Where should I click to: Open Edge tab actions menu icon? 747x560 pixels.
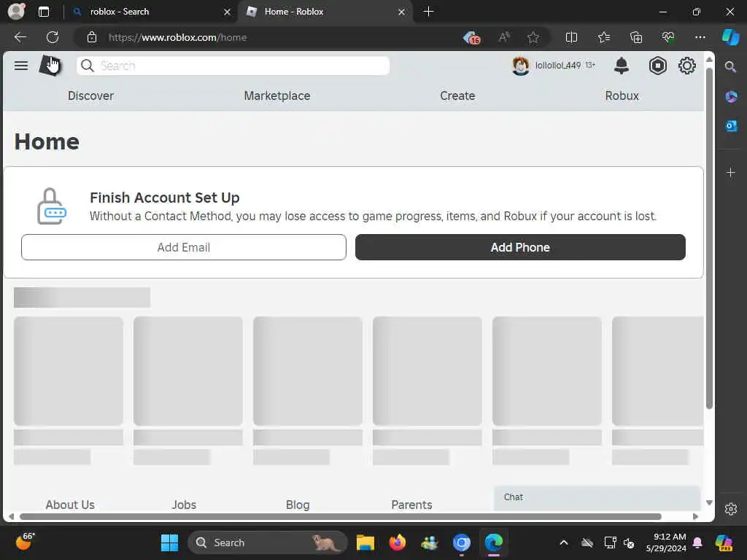point(44,12)
